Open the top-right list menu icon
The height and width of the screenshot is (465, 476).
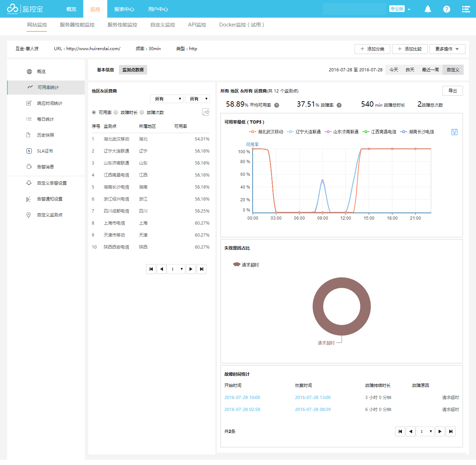point(466,9)
